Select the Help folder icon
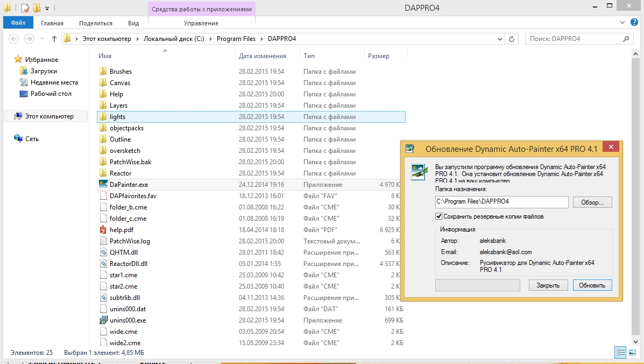This screenshot has width=644, height=364. pyautogui.click(x=103, y=94)
